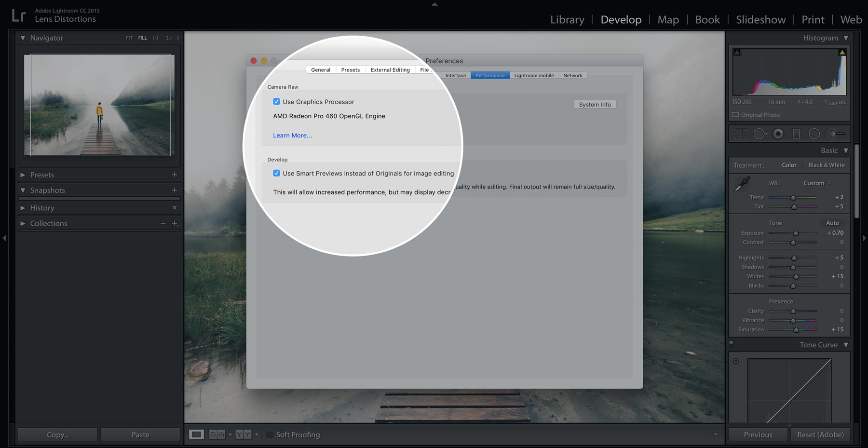Follow the Learn More link
The width and height of the screenshot is (868, 448).
[292, 136]
